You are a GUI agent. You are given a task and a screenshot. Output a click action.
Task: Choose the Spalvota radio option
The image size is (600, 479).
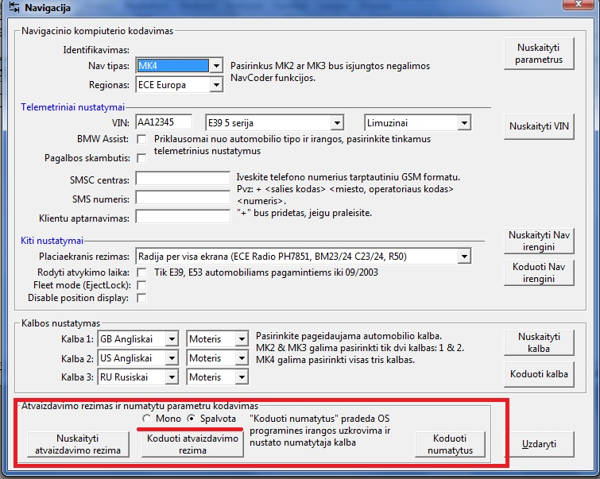click(193, 418)
